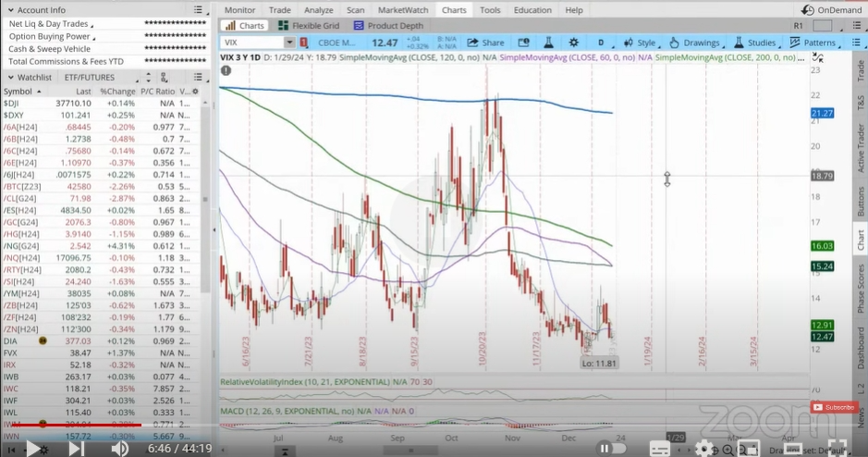
Task: Open the Education tab
Action: pos(532,10)
